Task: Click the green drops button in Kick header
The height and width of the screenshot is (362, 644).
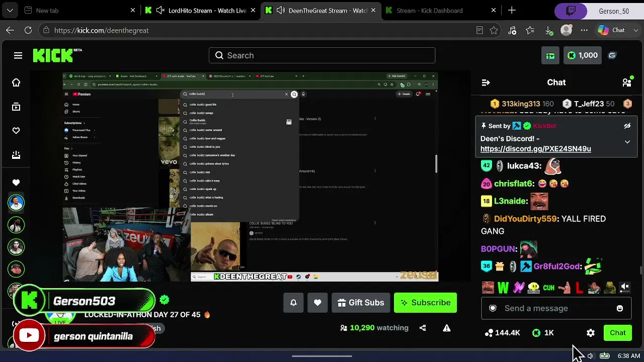Action: pyautogui.click(x=550, y=55)
